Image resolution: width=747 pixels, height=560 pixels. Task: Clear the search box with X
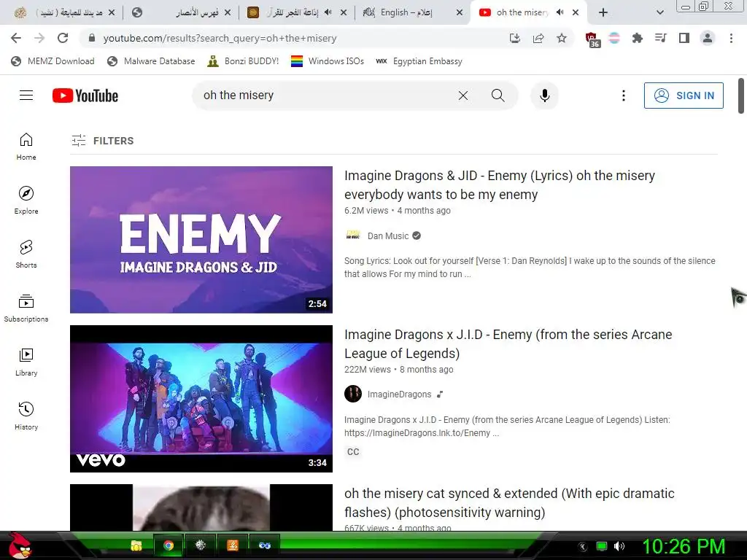pyautogui.click(x=463, y=96)
